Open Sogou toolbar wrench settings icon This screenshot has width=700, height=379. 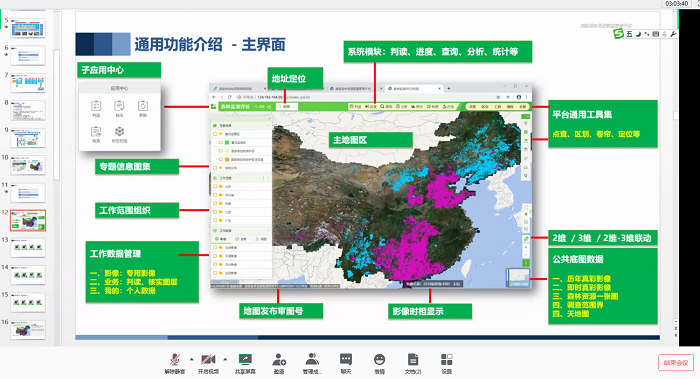click(673, 34)
